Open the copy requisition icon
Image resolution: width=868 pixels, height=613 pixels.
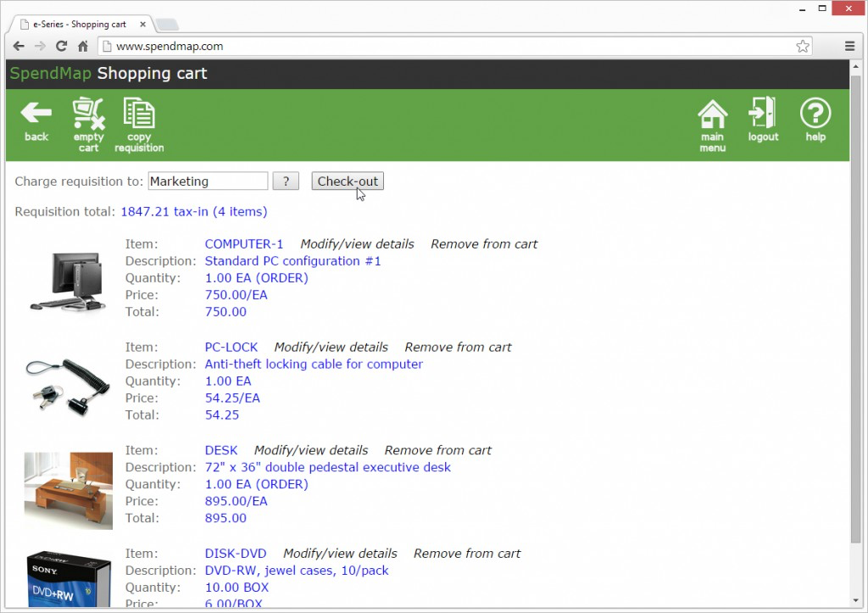click(x=138, y=113)
